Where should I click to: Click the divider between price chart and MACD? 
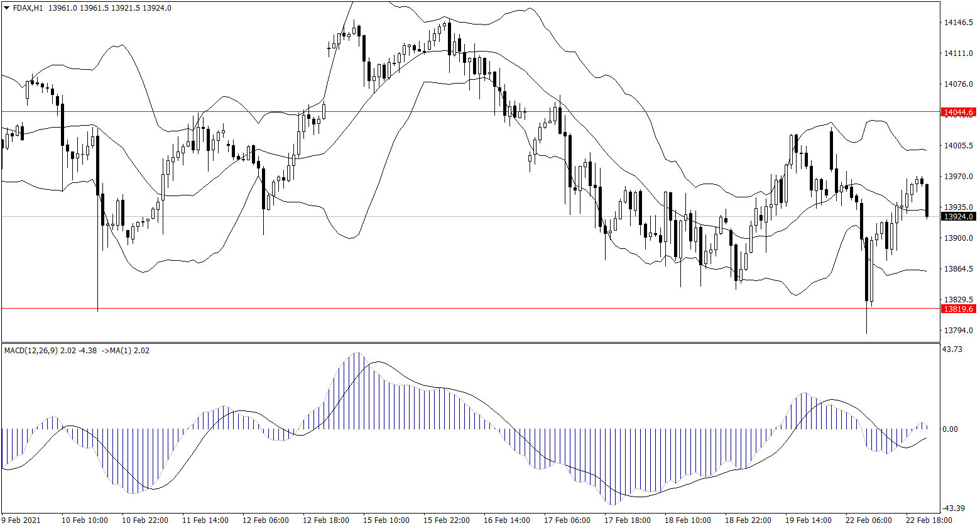coord(471,343)
